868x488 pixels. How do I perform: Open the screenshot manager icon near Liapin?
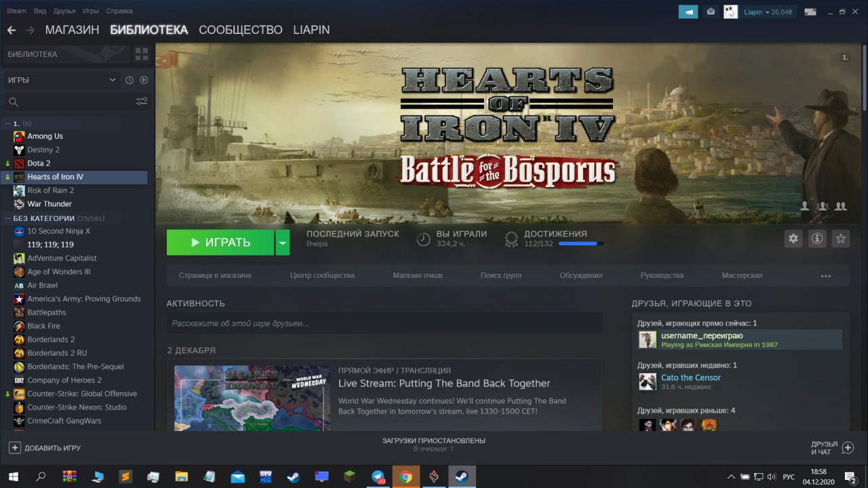(x=810, y=12)
